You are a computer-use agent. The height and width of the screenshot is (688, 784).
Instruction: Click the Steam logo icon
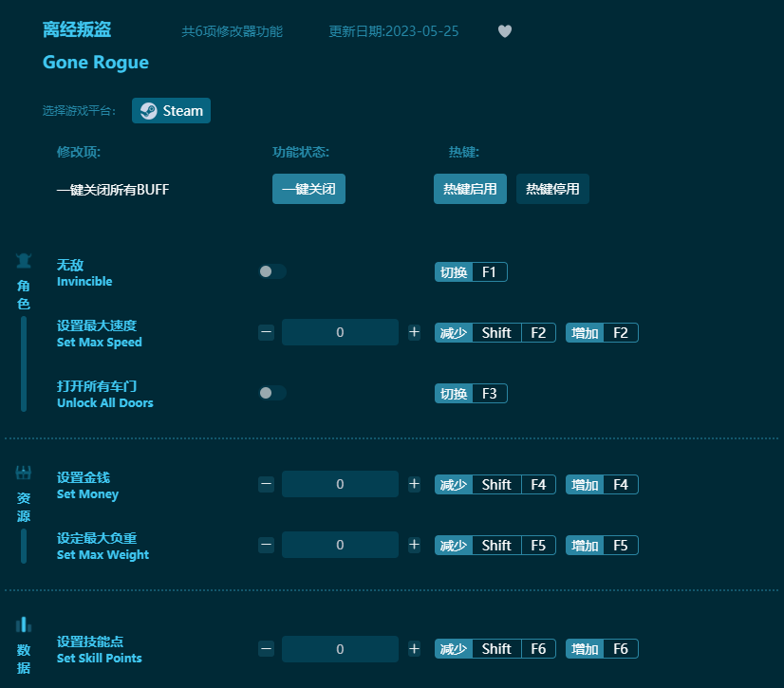148,110
